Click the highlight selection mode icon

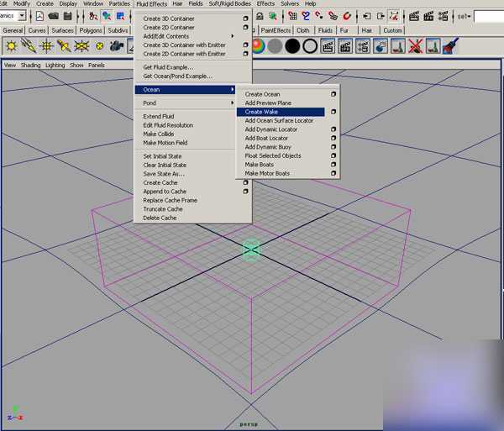pyautogui.click(x=273, y=16)
